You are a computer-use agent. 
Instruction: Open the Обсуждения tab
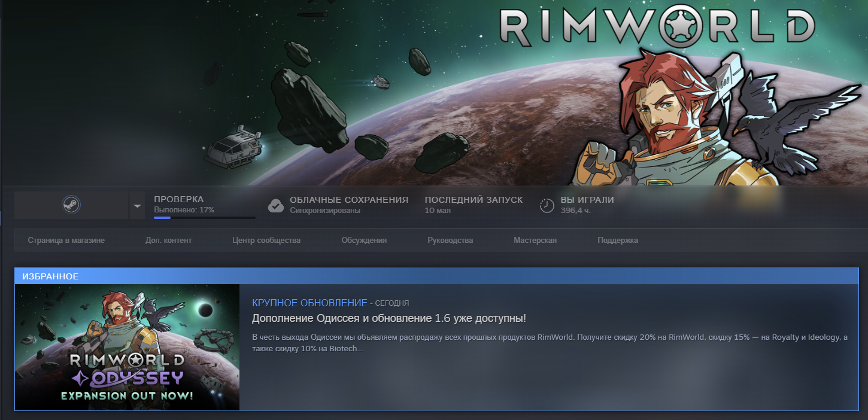pyautogui.click(x=364, y=241)
